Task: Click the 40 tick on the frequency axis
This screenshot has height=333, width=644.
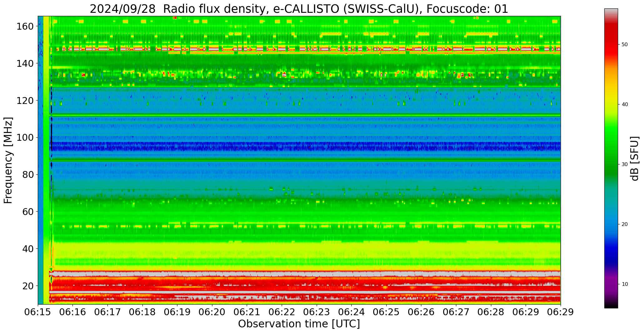Action: tap(28, 249)
